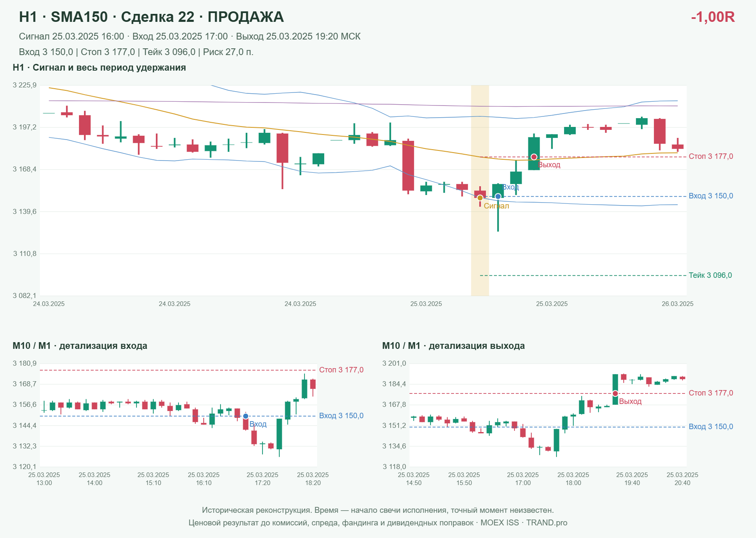Click the 26.03.2025 date axis label
This screenshot has width=756, height=538.
tap(677, 304)
